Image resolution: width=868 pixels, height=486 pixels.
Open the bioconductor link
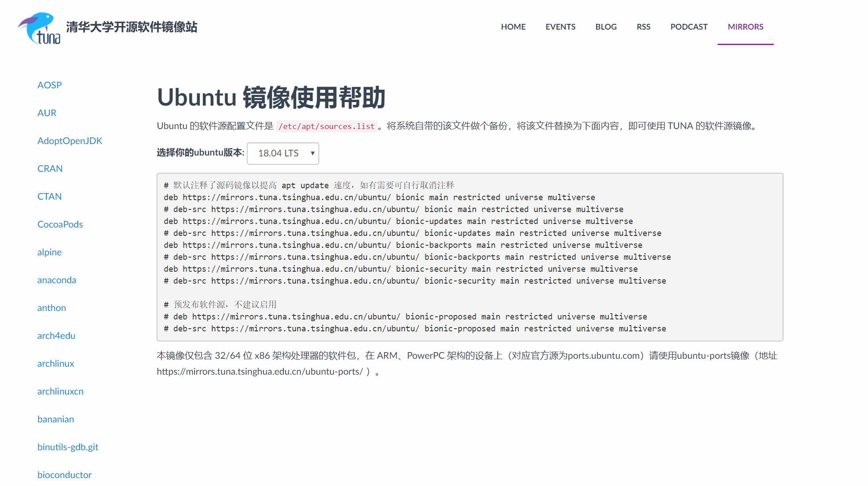(x=65, y=475)
